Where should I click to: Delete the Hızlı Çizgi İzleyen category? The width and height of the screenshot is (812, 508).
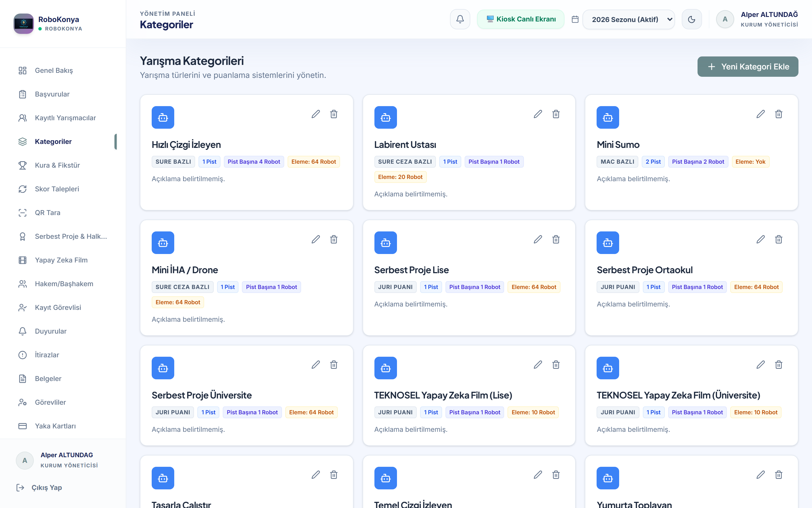click(334, 114)
